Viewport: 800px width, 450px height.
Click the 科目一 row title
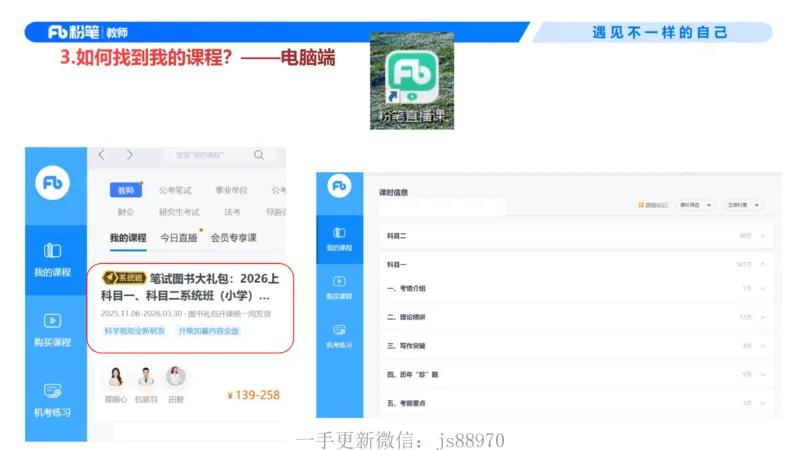point(396,264)
